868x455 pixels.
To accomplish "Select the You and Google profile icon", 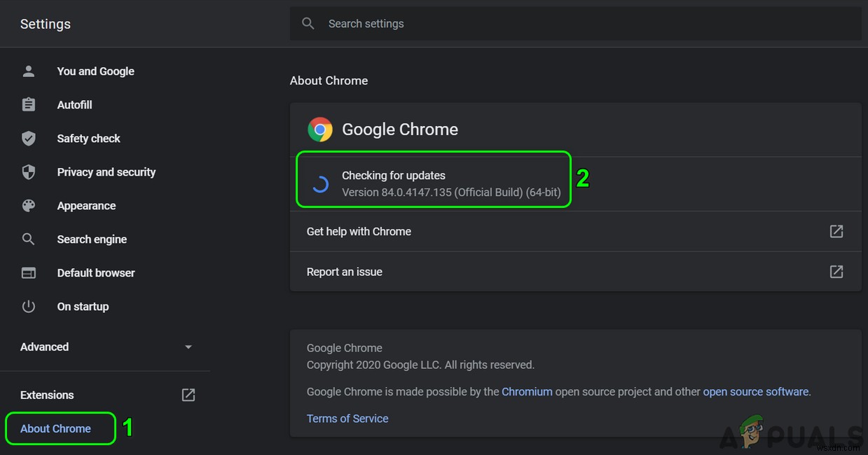I will pos(28,71).
